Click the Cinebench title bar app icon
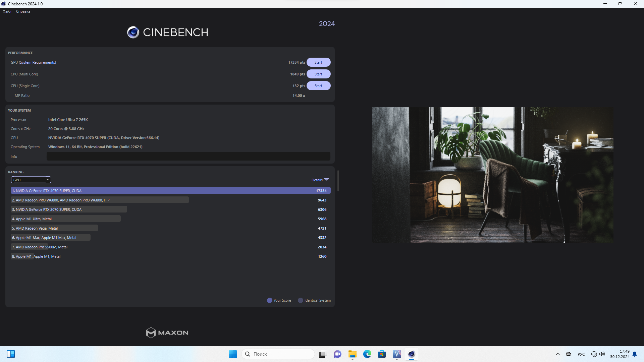Screen dimensions: 644x362 [4, 4]
